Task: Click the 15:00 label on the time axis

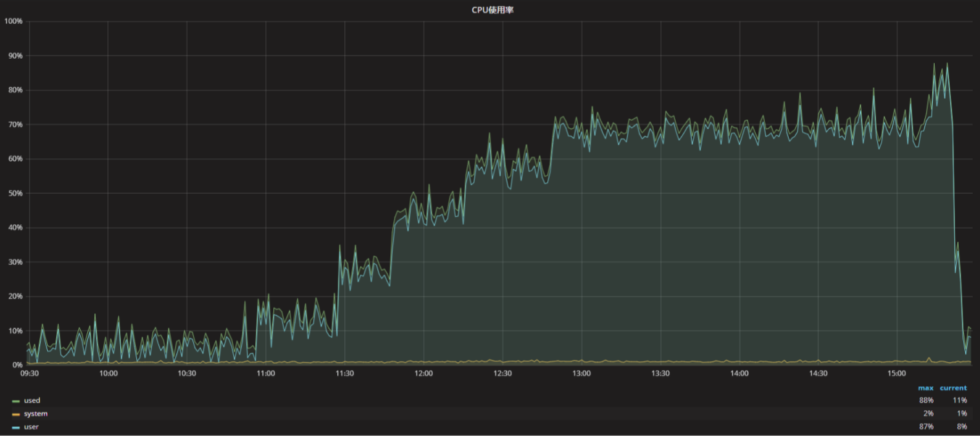Action: tap(897, 373)
